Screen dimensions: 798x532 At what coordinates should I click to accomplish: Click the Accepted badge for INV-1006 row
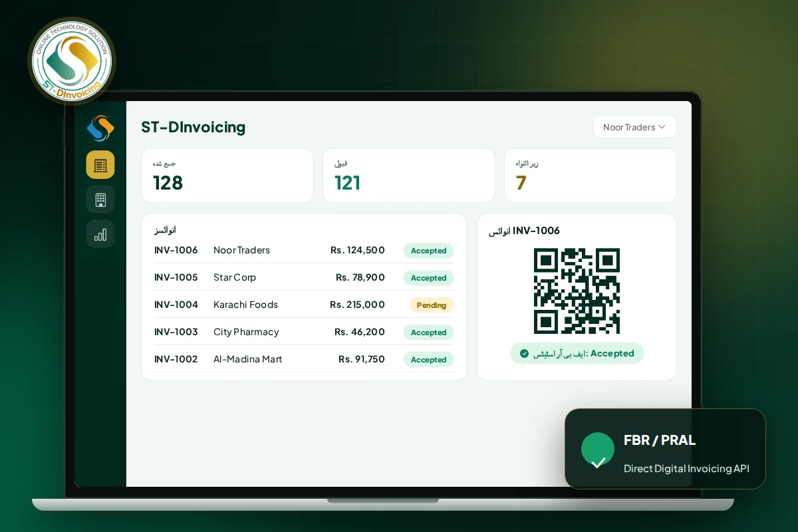tap(428, 251)
